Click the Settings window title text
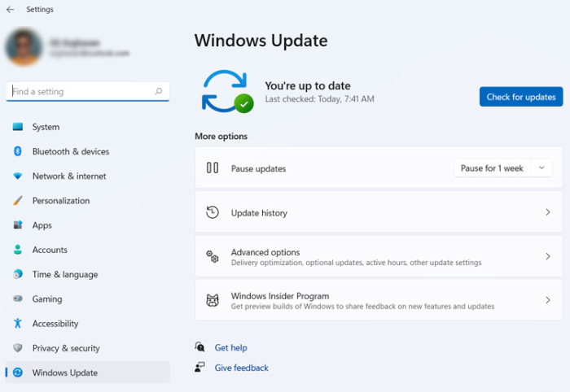 [40, 10]
